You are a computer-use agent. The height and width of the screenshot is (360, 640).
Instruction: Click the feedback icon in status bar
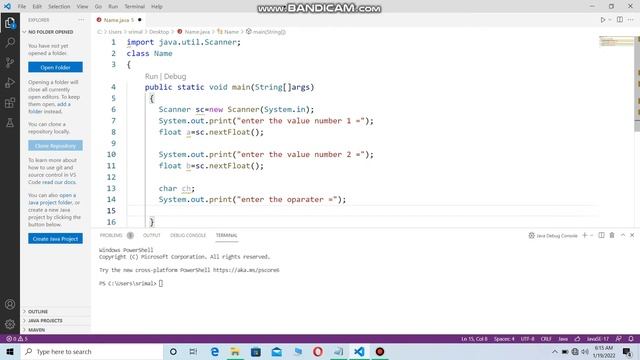tap(619, 339)
